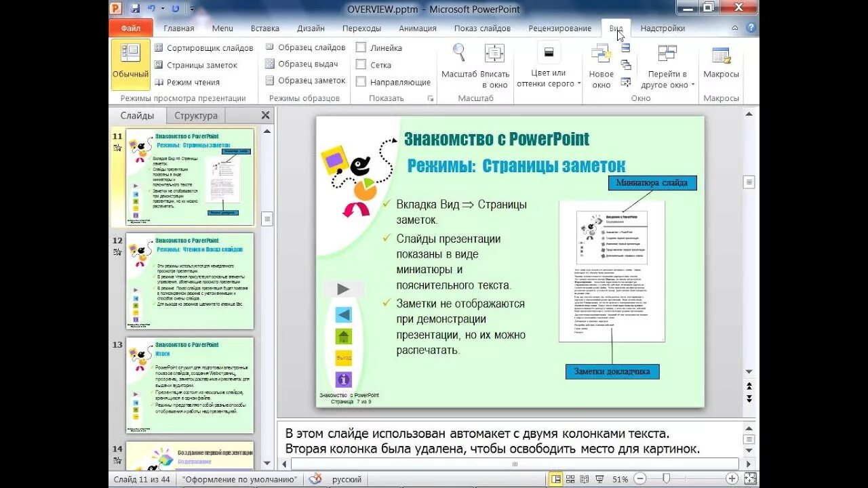Click previous slide double-arrow button
The image size is (868, 488).
pos(749,386)
